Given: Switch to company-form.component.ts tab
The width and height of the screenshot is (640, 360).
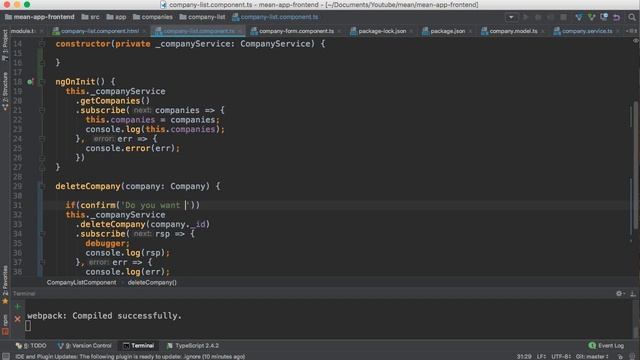Looking at the screenshot, I should (x=296, y=31).
